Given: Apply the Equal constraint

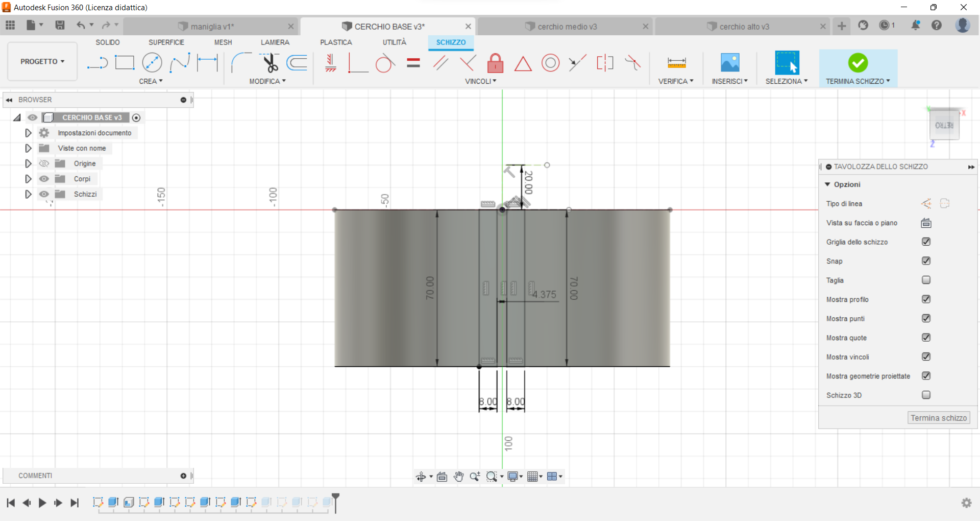Looking at the screenshot, I should coord(413,62).
